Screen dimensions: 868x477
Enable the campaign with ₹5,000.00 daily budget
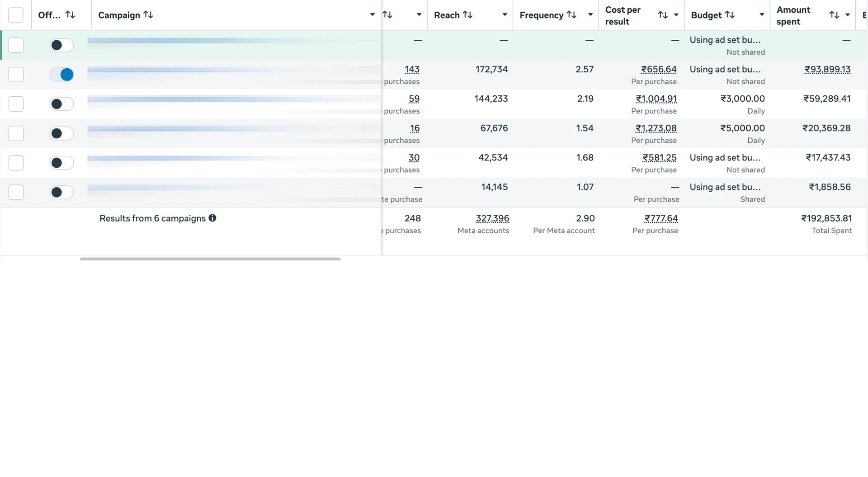pyautogui.click(x=61, y=133)
